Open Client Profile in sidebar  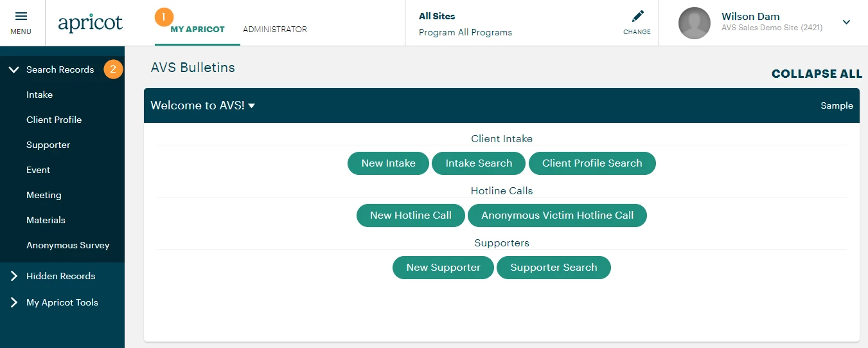[54, 120]
